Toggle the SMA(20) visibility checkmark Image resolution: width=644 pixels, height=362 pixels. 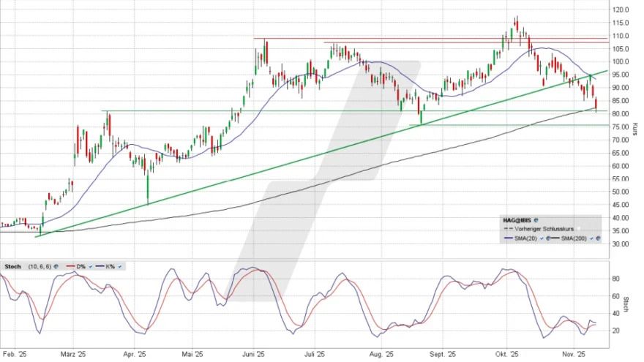pyautogui.click(x=542, y=238)
